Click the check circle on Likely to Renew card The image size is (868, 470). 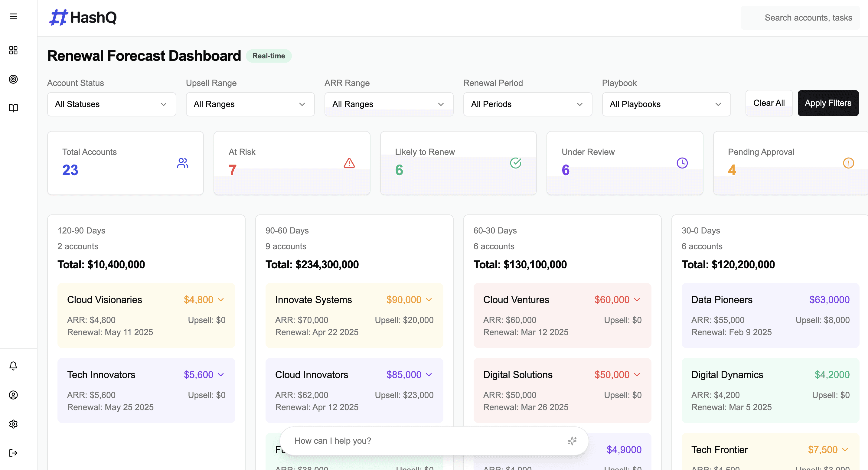(x=516, y=163)
